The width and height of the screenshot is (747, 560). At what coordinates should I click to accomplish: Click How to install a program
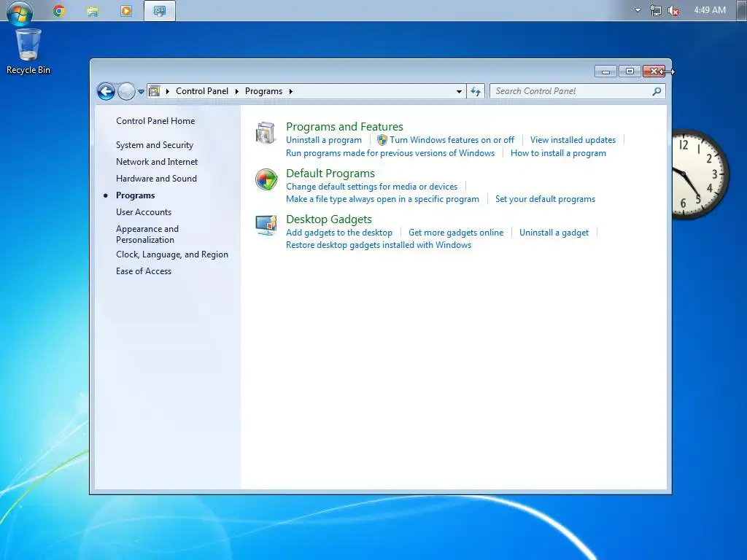[x=558, y=153]
